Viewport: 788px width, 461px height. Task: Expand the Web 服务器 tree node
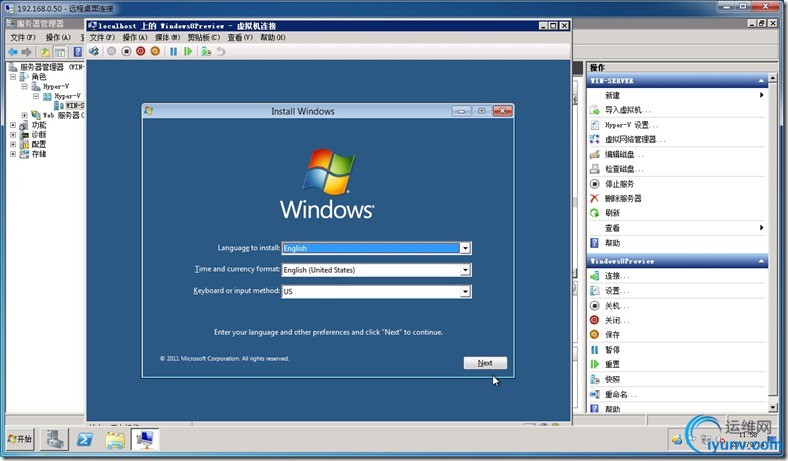(x=24, y=116)
